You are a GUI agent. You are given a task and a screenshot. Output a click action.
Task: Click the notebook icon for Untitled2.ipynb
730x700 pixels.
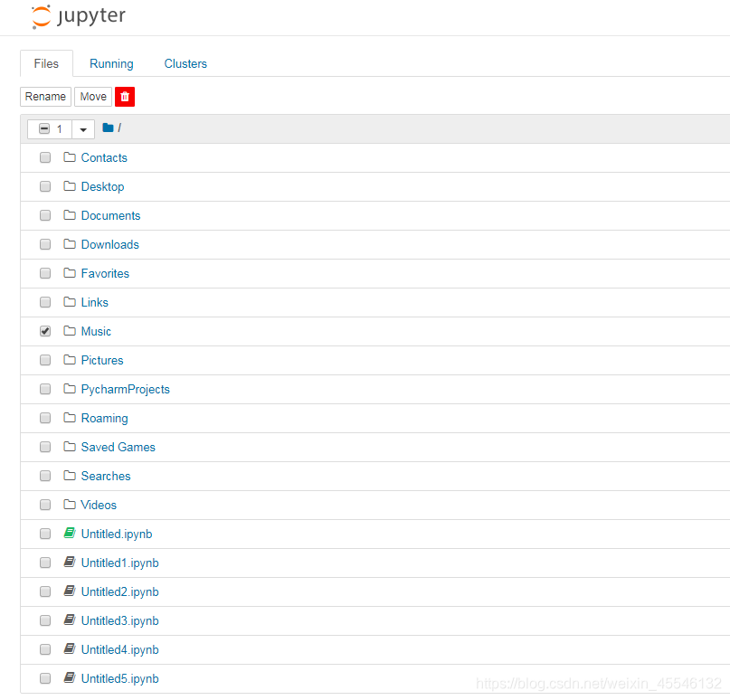[x=70, y=591]
